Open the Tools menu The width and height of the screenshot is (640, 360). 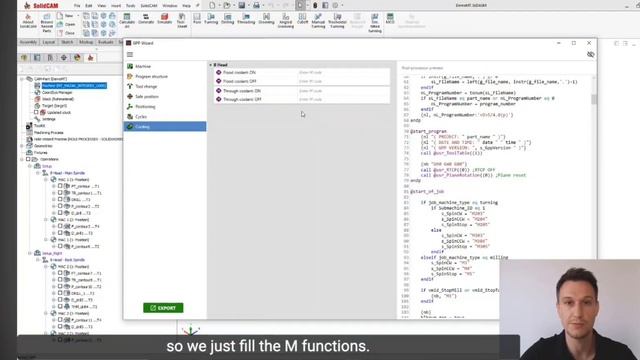(x=130, y=6)
